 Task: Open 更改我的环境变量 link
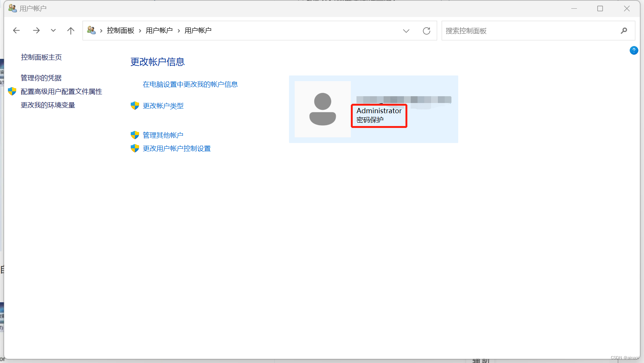[48, 105]
